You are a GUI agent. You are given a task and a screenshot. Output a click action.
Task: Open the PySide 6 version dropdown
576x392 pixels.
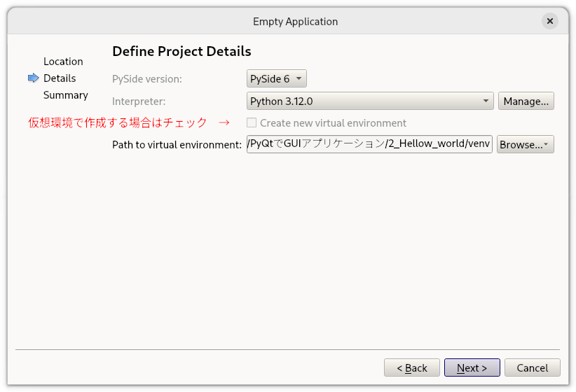[277, 78]
